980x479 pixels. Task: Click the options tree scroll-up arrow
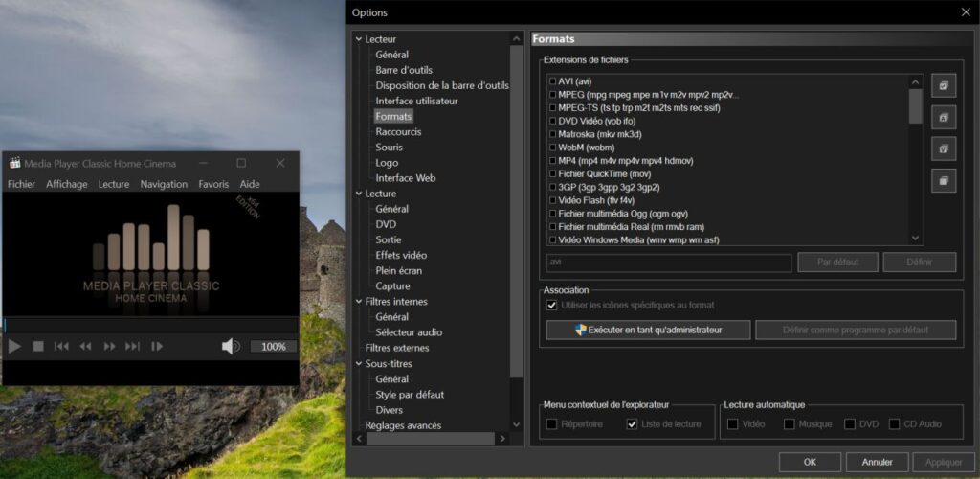516,39
